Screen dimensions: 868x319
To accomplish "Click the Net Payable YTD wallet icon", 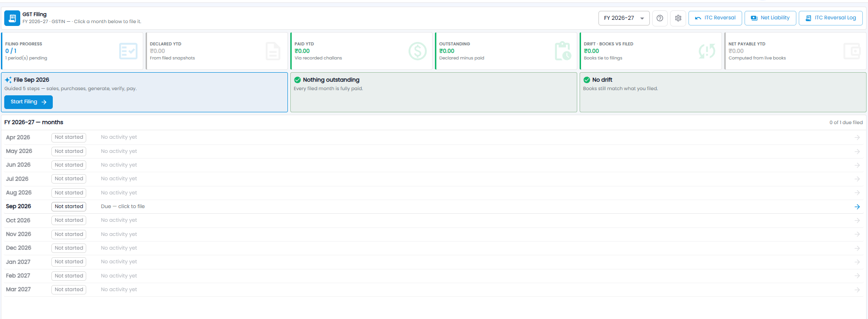I will [852, 51].
